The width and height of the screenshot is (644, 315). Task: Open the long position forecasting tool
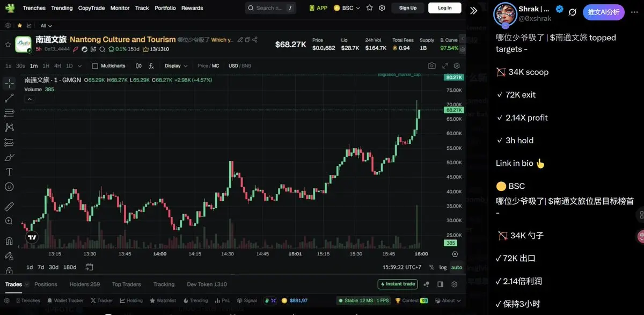tap(9, 143)
